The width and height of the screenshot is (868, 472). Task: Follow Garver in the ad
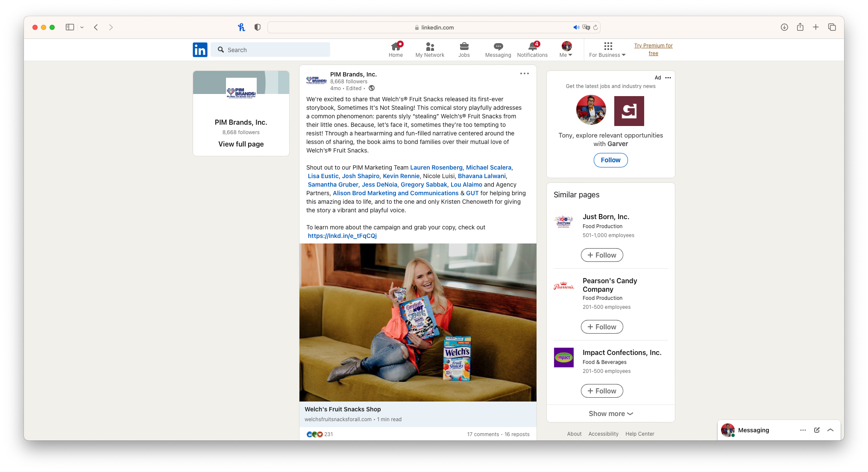click(611, 160)
